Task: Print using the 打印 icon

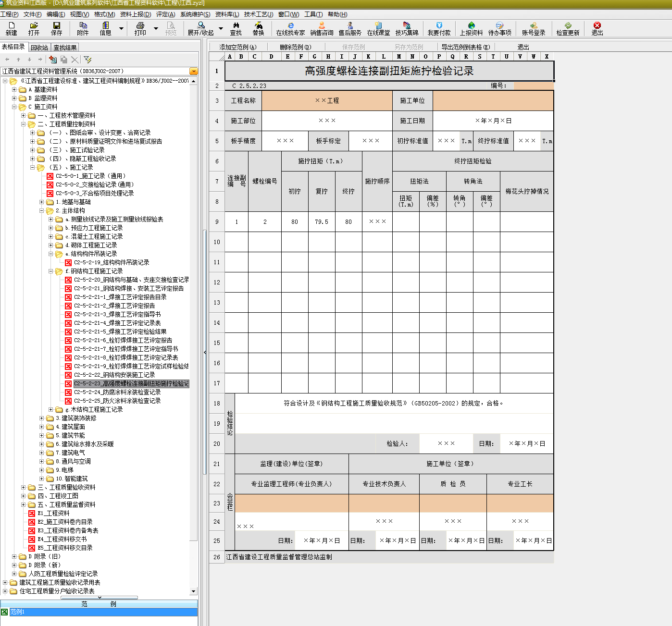Action: pos(140,28)
